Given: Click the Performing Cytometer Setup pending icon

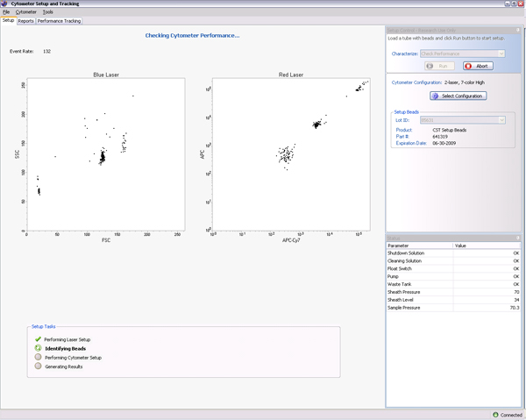Looking at the screenshot, I should [38, 358].
